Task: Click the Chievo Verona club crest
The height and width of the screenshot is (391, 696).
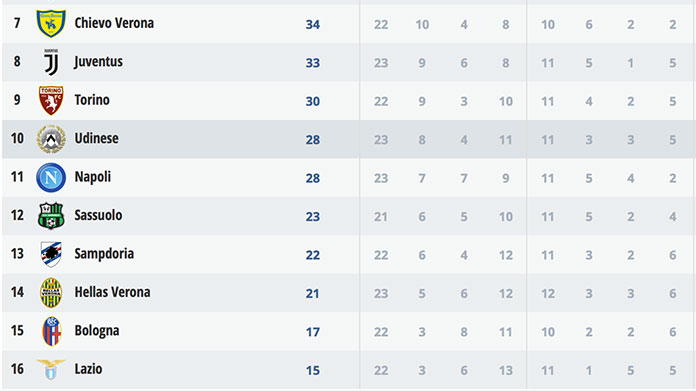Action: pyautogui.click(x=51, y=24)
